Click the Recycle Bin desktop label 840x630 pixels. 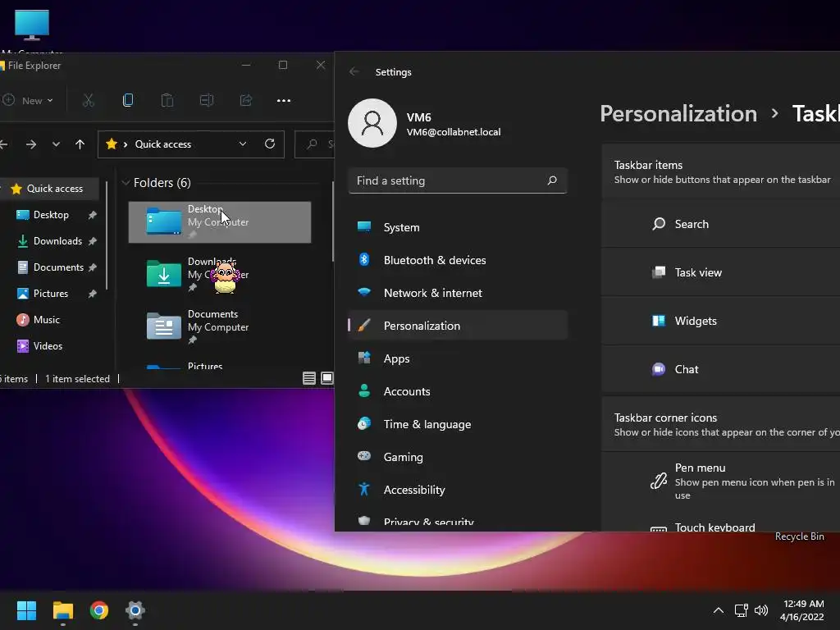click(799, 536)
